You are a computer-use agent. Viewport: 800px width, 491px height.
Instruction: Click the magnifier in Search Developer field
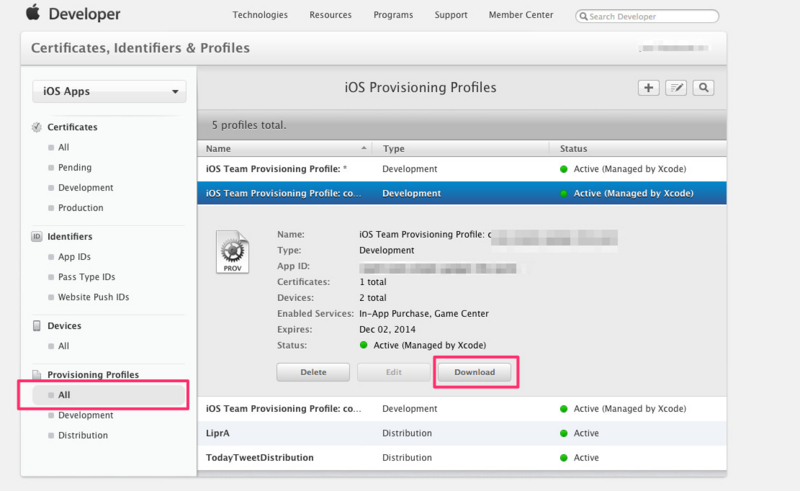pyautogui.click(x=583, y=16)
